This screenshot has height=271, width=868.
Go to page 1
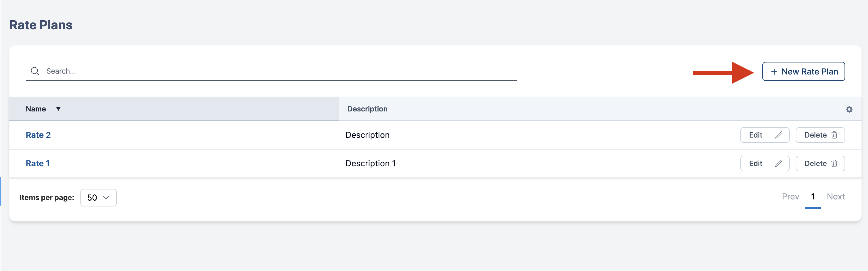(813, 197)
